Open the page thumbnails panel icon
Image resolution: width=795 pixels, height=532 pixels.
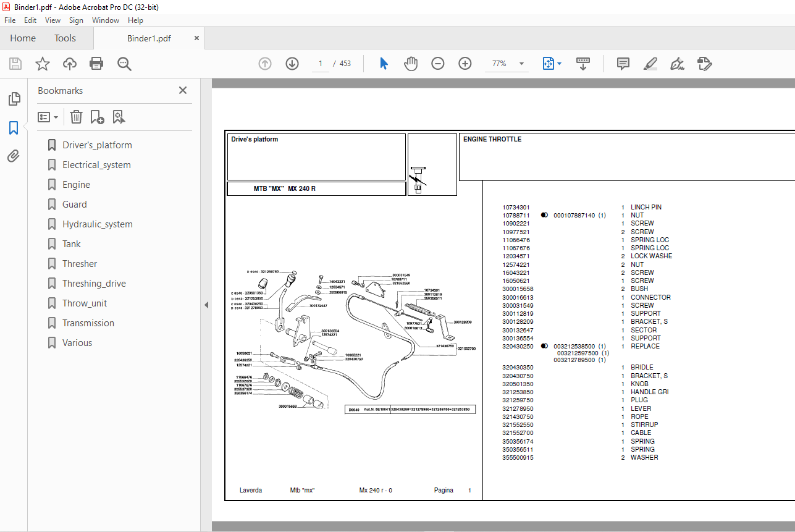(x=14, y=99)
